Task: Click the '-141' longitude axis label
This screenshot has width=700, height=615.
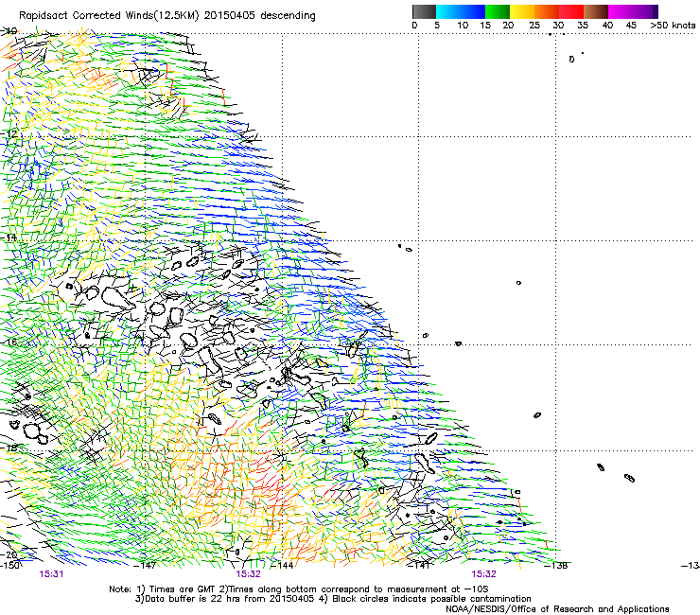Action: coord(418,566)
